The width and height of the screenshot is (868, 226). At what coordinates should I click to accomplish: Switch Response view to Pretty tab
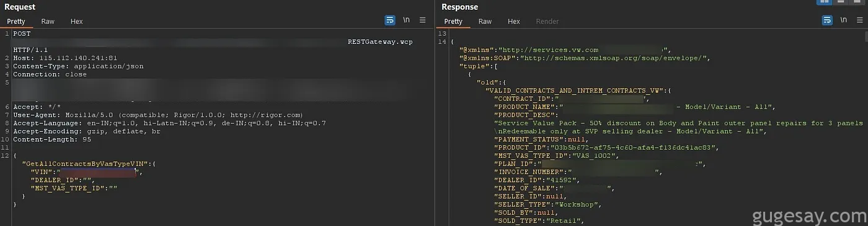(453, 21)
